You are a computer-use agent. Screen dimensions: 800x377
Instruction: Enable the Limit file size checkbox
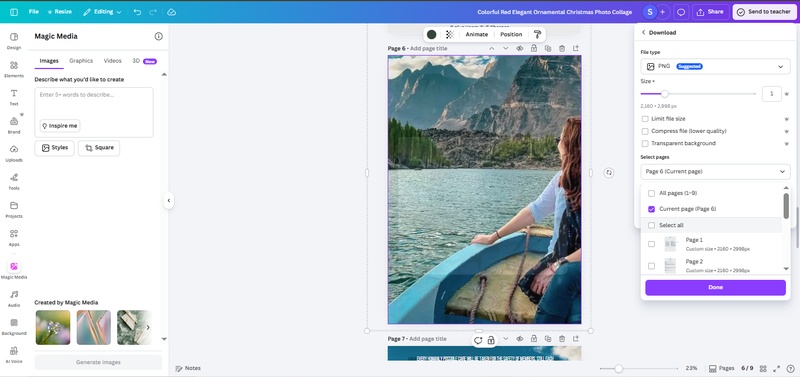point(645,119)
